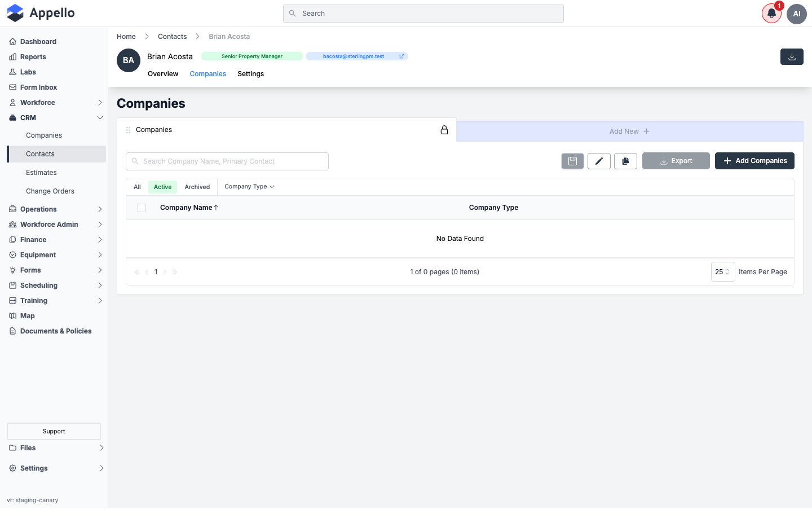Image resolution: width=812 pixels, height=518 pixels.
Task: Show All companies filter
Action: click(137, 187)
